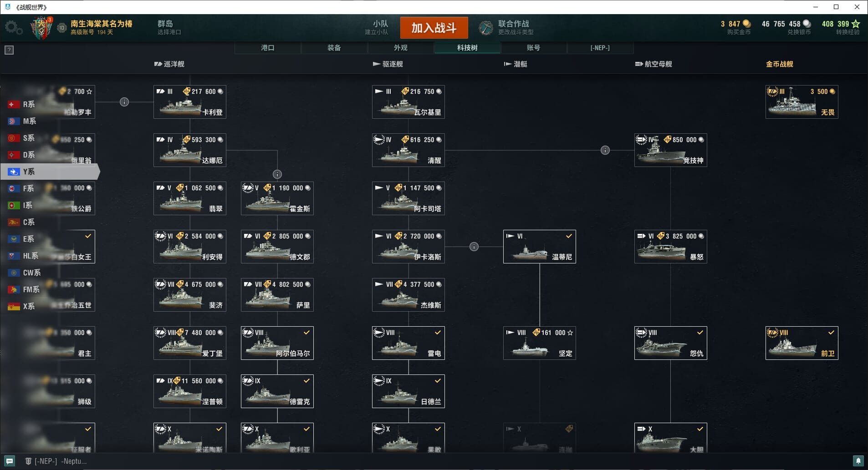Click info icon left of 竞技神 carrier
Viewport: 868px width, 470px height.
(605, 150)
